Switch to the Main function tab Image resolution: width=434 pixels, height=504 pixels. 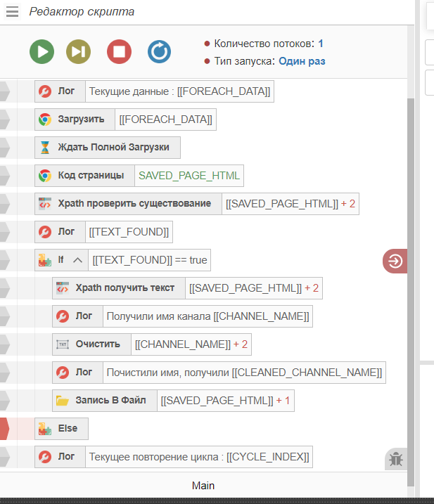[203, 486]
